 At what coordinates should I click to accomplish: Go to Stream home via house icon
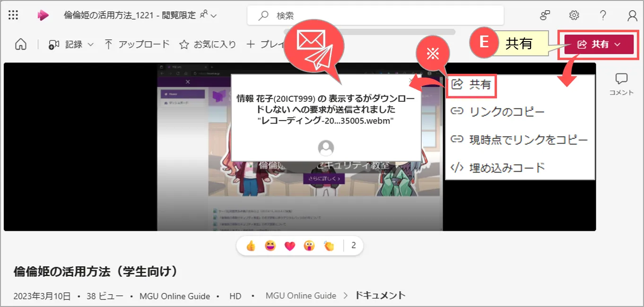point(20,44)
